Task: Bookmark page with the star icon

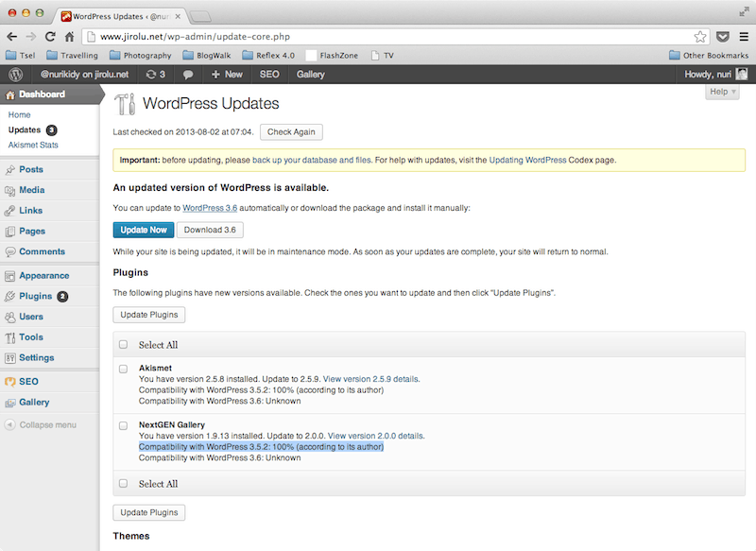Action: [700, 37]
